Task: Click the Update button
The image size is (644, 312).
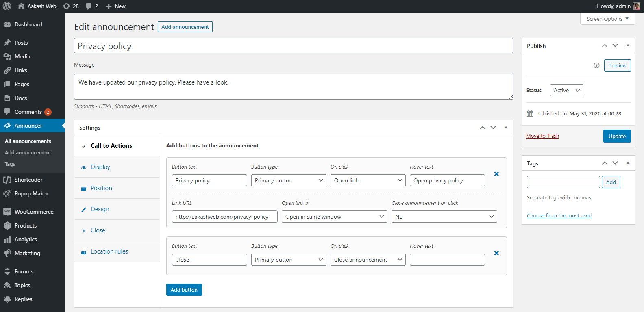Action: pos(617,136)
